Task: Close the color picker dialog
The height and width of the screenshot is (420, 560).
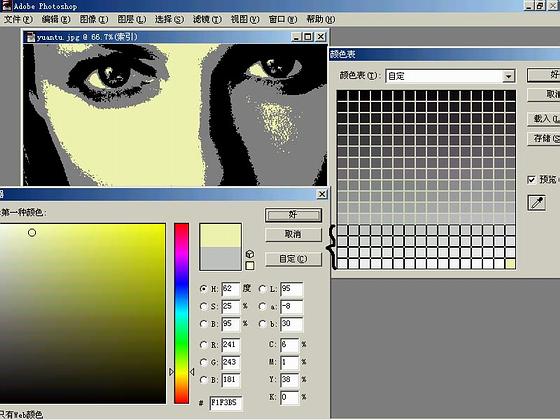Action: (322, 194)
